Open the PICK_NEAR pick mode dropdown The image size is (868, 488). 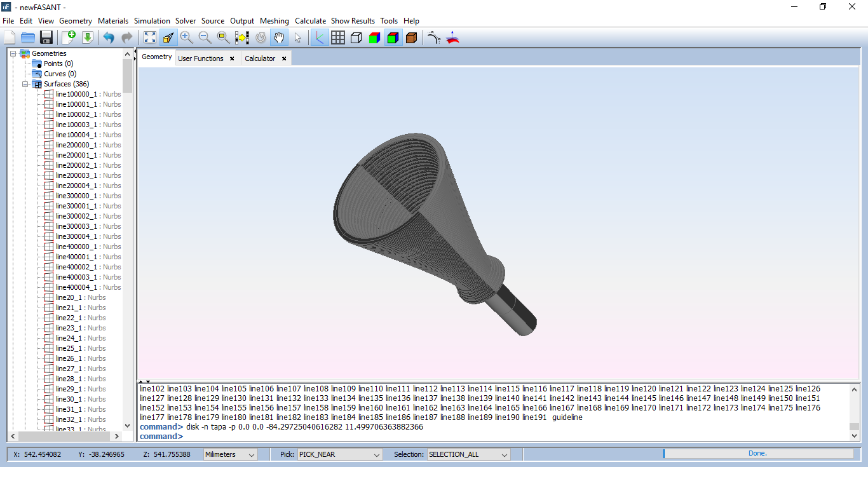(x=340, y=454)
